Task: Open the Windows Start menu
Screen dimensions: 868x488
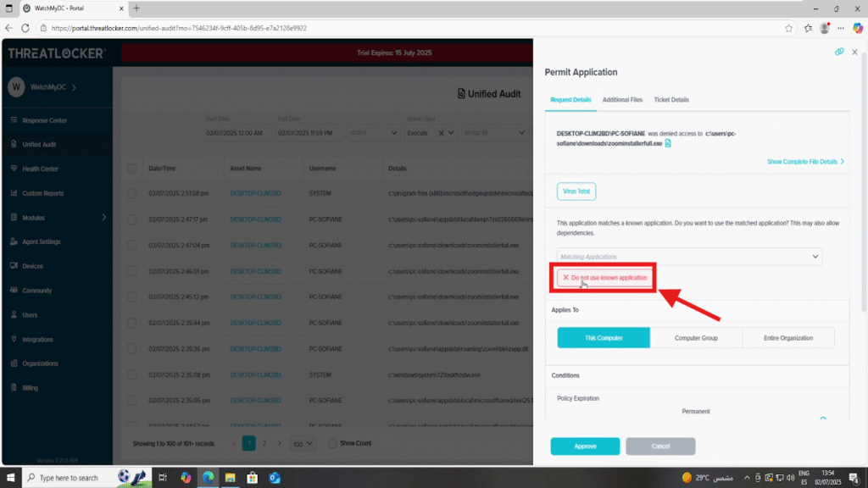Action: pos(10,478)
